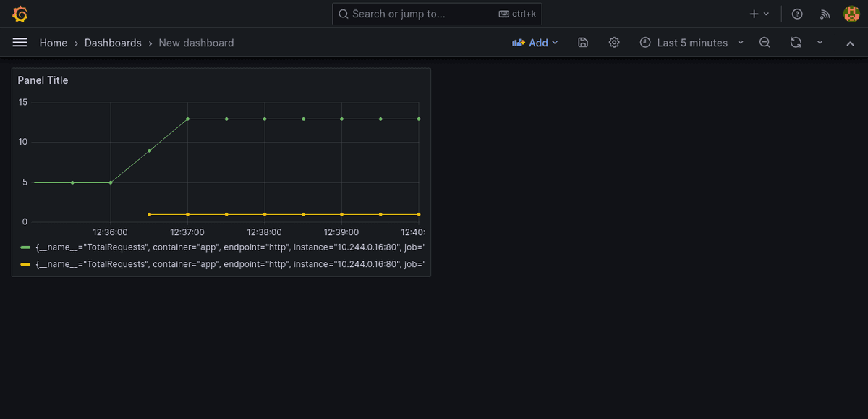Refresh the dashboard with the refresh icon

click(x=796, y=43)
